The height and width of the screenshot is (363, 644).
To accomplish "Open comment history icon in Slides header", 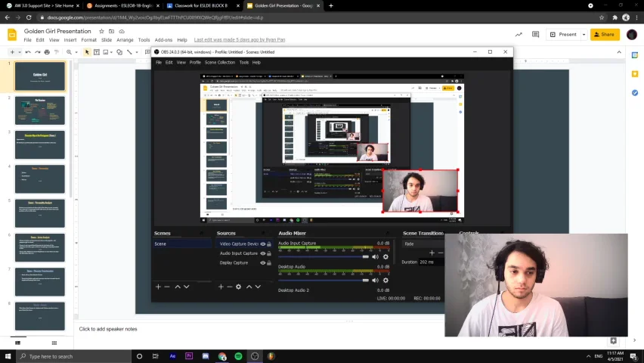I will pyautogui.click(x=535, y=35).
